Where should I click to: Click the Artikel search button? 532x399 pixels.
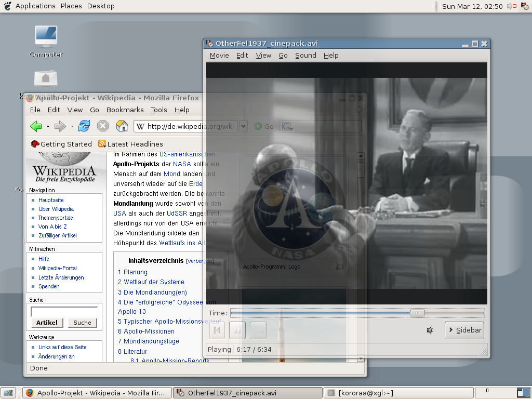[47, 323]
